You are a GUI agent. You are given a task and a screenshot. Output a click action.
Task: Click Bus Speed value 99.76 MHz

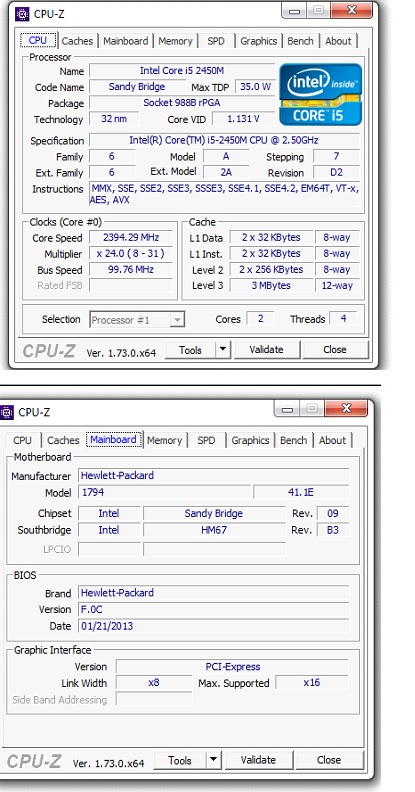[131, 270]
